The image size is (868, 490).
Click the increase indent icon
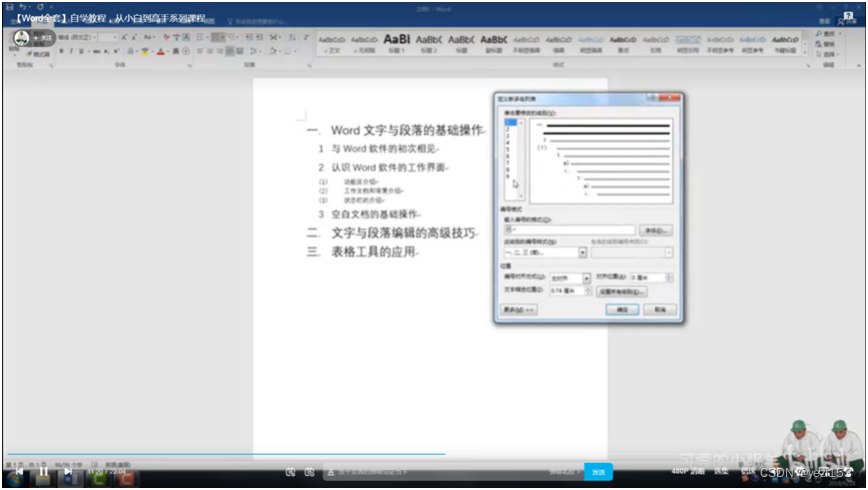259,38
